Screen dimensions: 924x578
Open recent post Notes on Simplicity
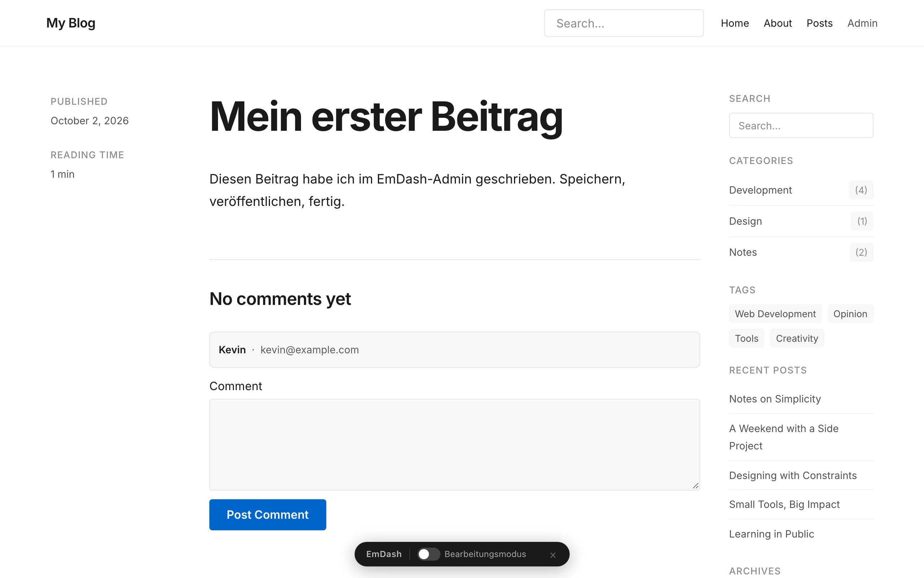tap(775, 399)
